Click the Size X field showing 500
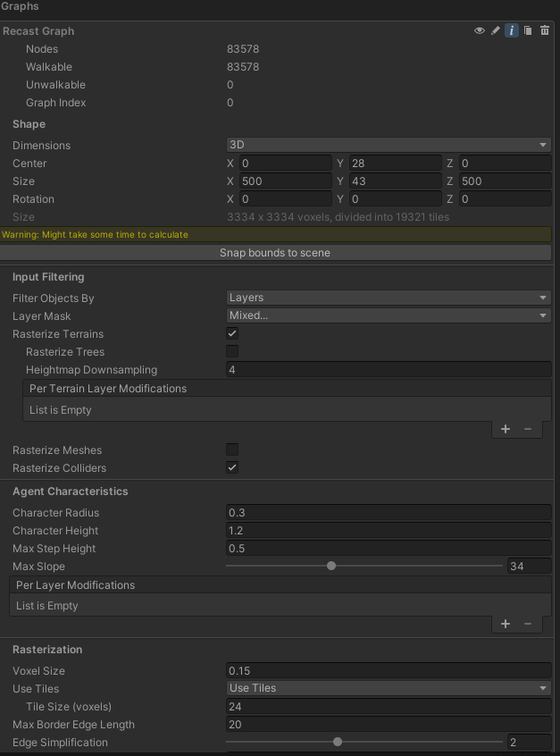Viewport: 560px width, 756px height. click(286, 181)
